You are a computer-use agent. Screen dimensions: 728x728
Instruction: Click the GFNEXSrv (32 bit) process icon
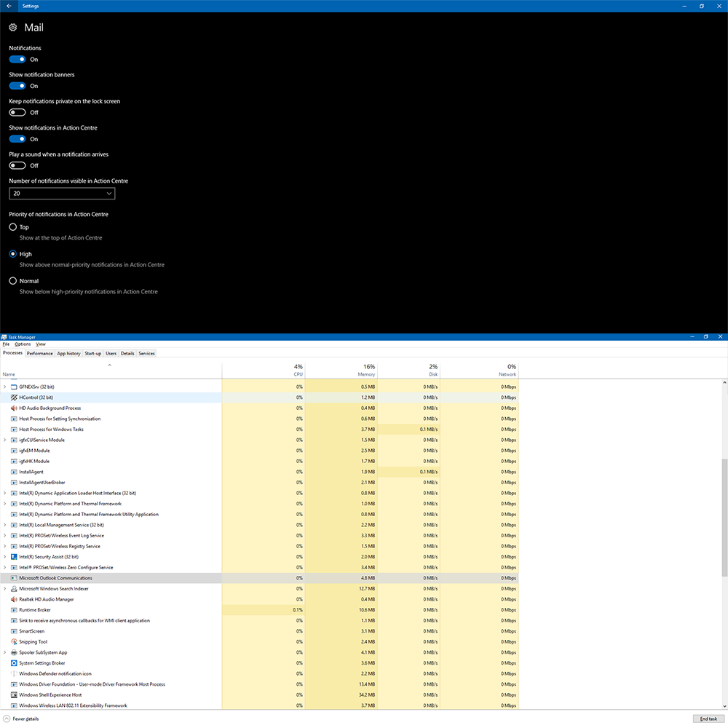pos(14,387)
